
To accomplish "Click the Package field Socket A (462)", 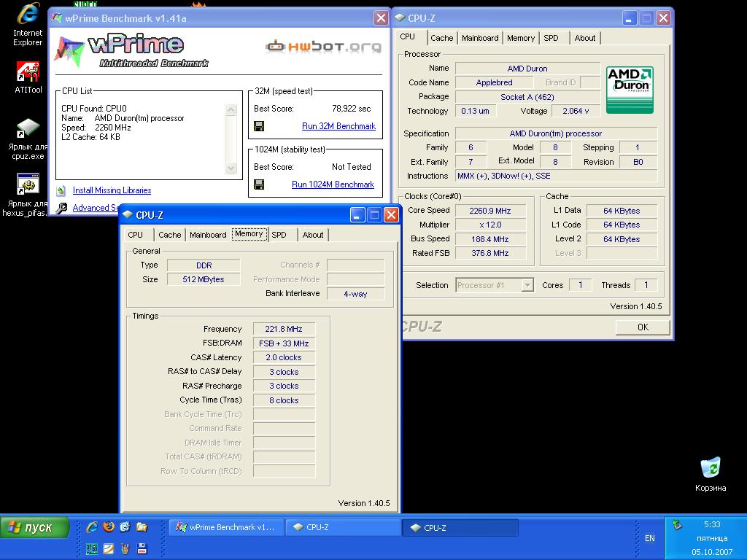I will 527,97.
